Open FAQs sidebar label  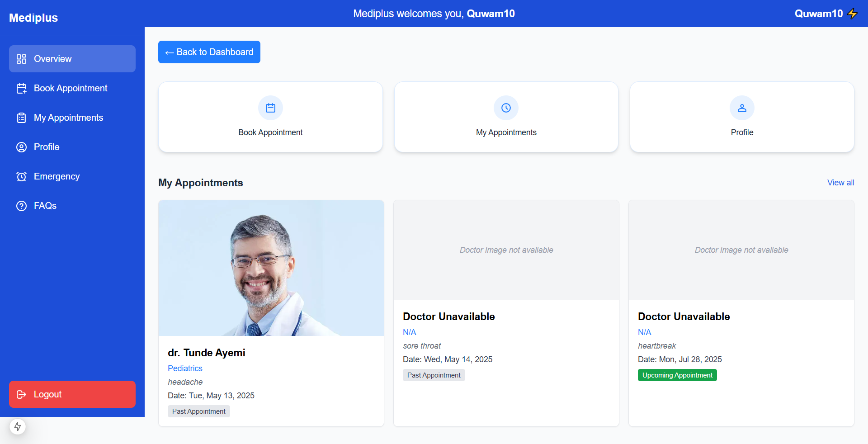point(45,206)
